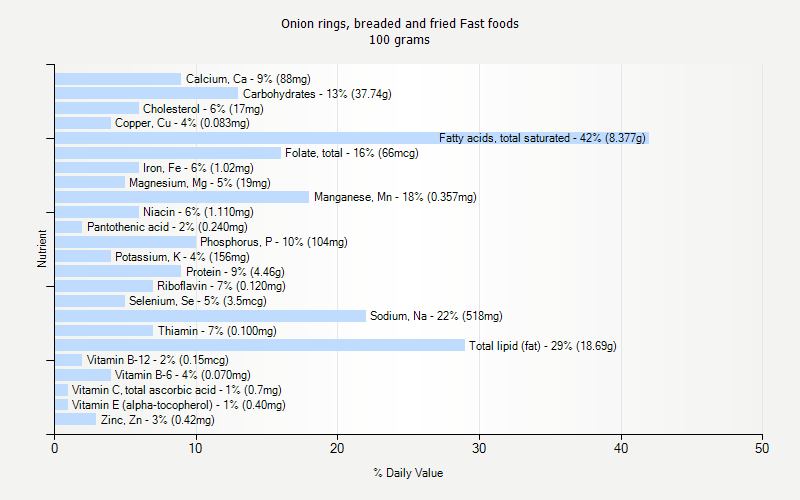Click the Phosphorus bar in the chart
Screen dimensions: 800x500
126,242
